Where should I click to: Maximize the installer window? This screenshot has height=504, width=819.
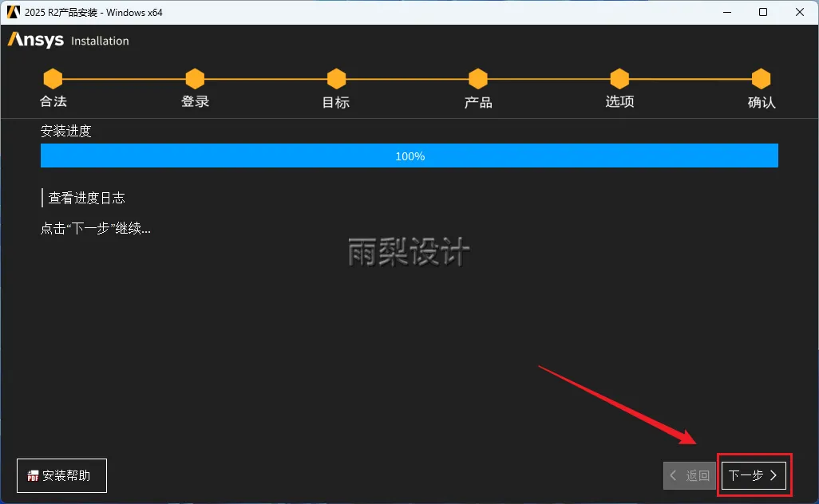pos(763,12)
